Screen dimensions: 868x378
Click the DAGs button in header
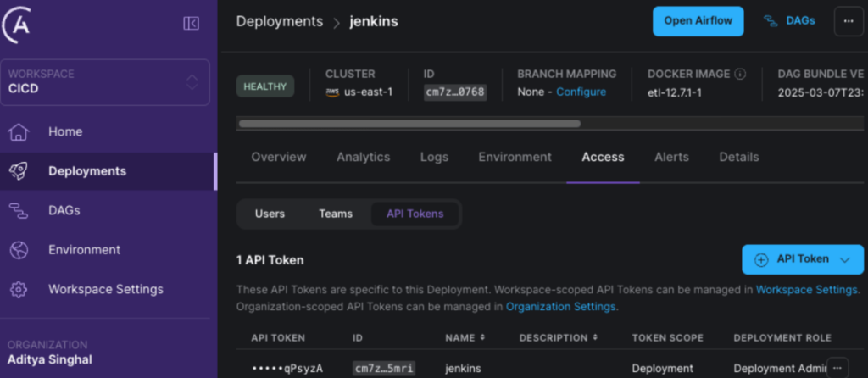click(789, 21)
